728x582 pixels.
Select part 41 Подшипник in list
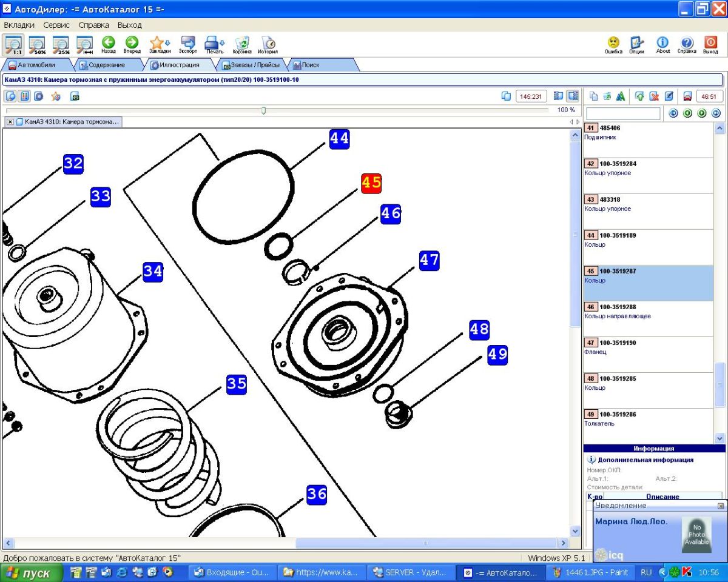648,140
